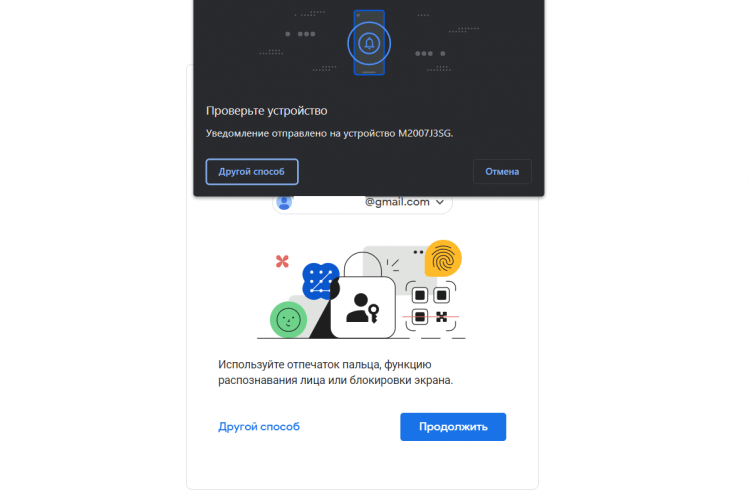The width and height of the screenshot is (750, 503).
Task: Click the account avatar icon beside email
Action: tap(284, 203)
